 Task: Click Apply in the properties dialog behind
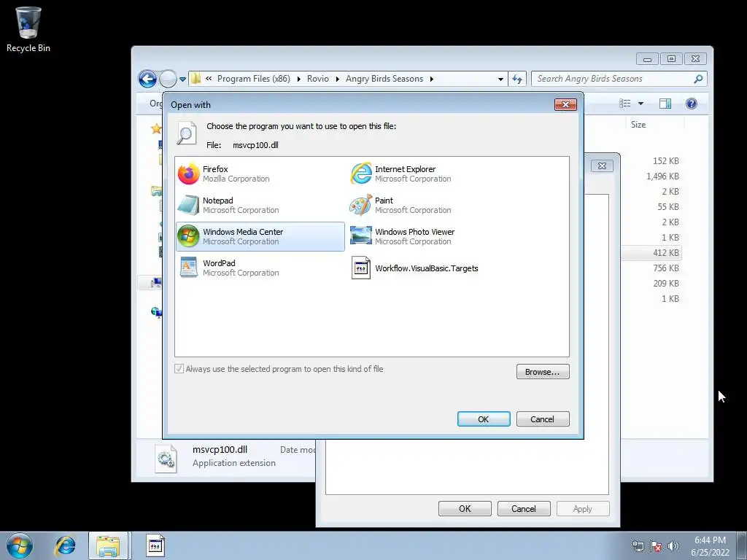coord(583,508)
